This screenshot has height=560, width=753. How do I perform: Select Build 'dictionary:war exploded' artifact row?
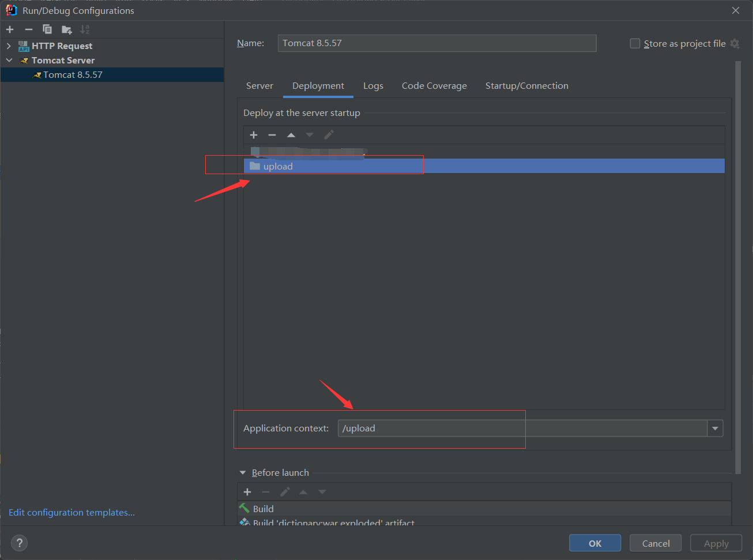(x=484, y=521)
